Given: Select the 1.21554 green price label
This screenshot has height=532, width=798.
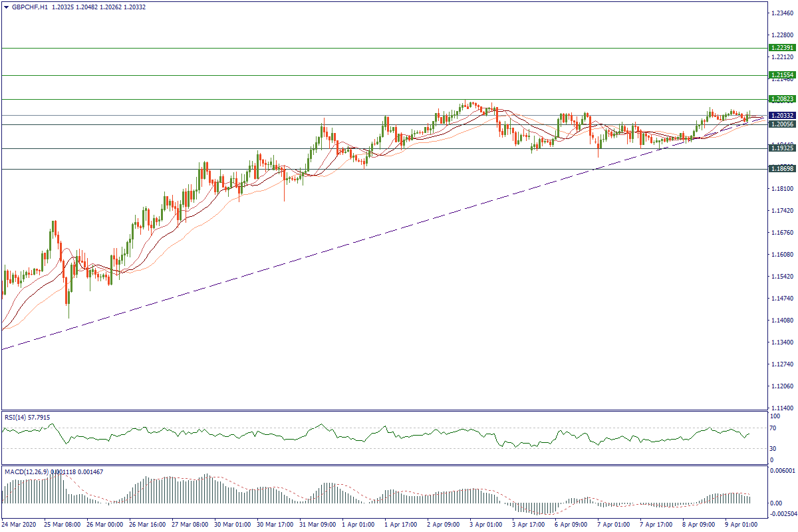Looking at the screenshot, I should (782, 75).
